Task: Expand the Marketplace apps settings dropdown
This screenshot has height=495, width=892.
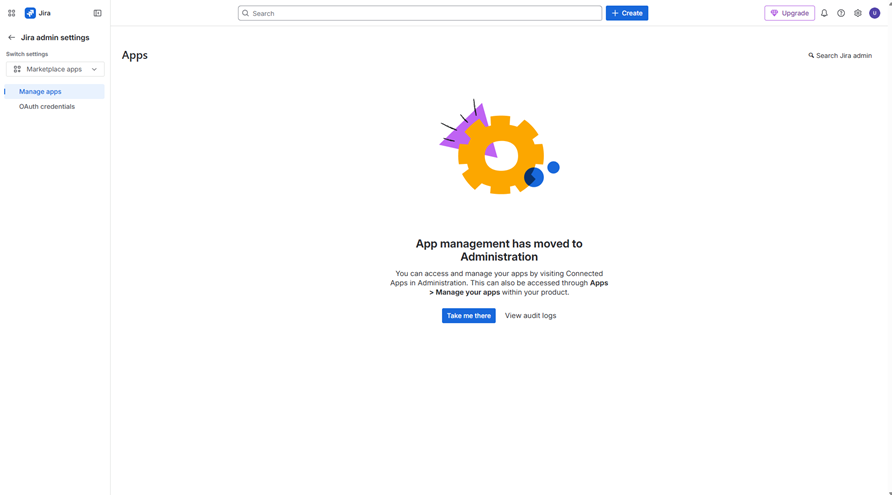Action: point(55,69)
